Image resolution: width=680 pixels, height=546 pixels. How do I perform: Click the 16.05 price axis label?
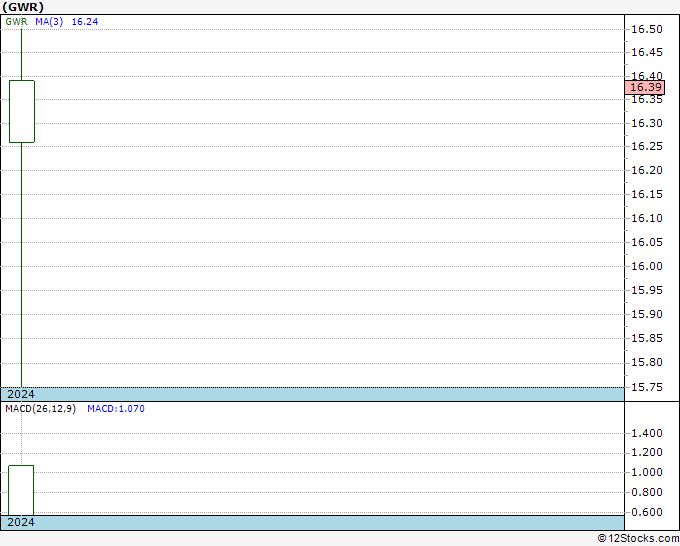647,242
